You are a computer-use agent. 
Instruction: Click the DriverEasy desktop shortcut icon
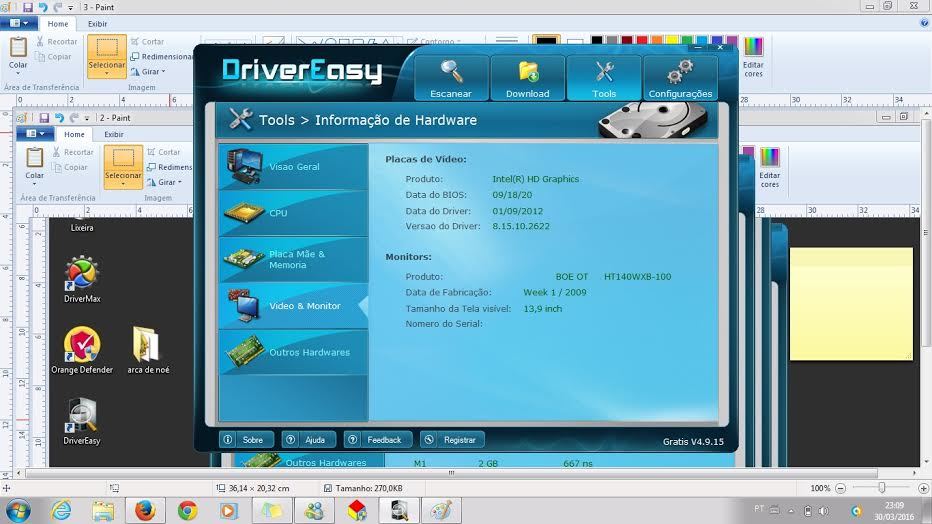pyautogui.click(x=82, y=422)
